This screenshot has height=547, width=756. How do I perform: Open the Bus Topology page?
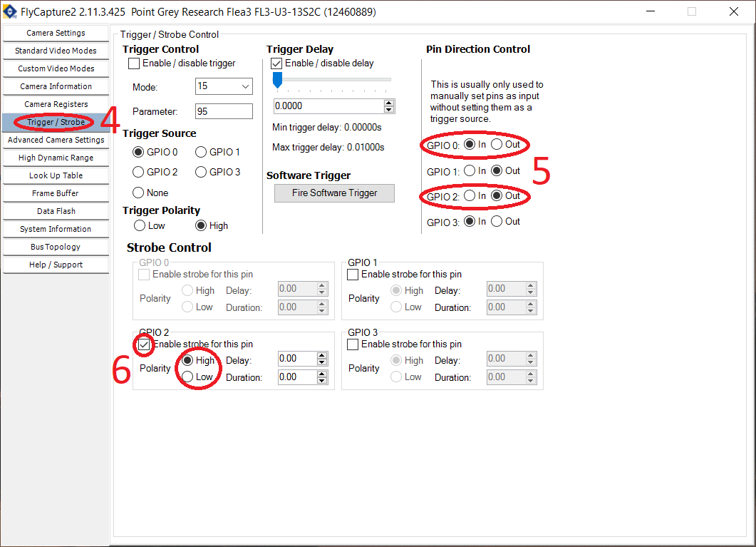pos(56,247)
